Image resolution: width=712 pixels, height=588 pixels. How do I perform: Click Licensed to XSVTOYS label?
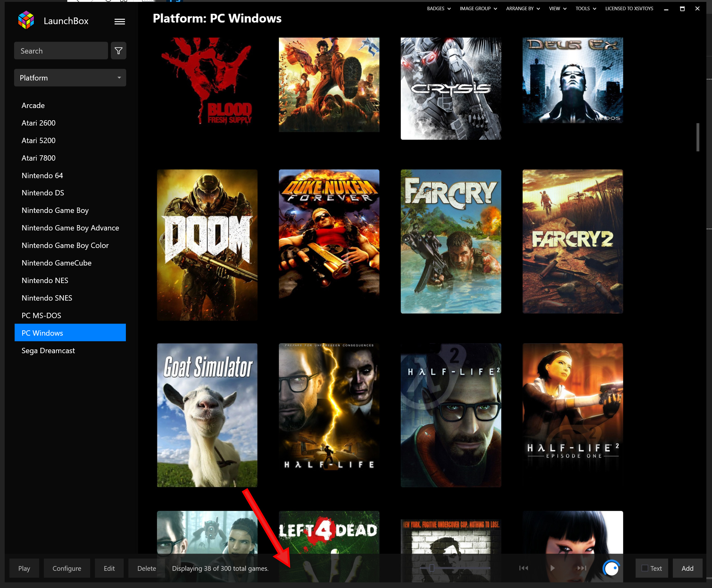[629, 8]
